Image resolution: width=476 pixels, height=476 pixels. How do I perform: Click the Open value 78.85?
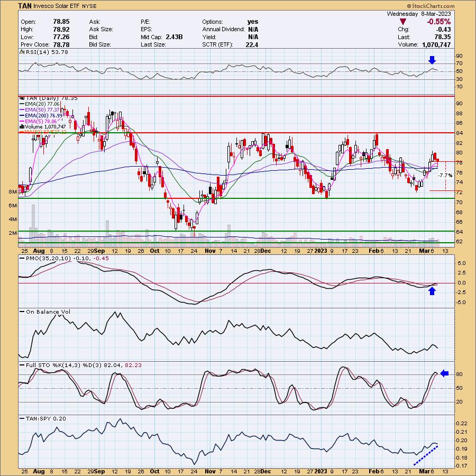click(x=61, y=22)
